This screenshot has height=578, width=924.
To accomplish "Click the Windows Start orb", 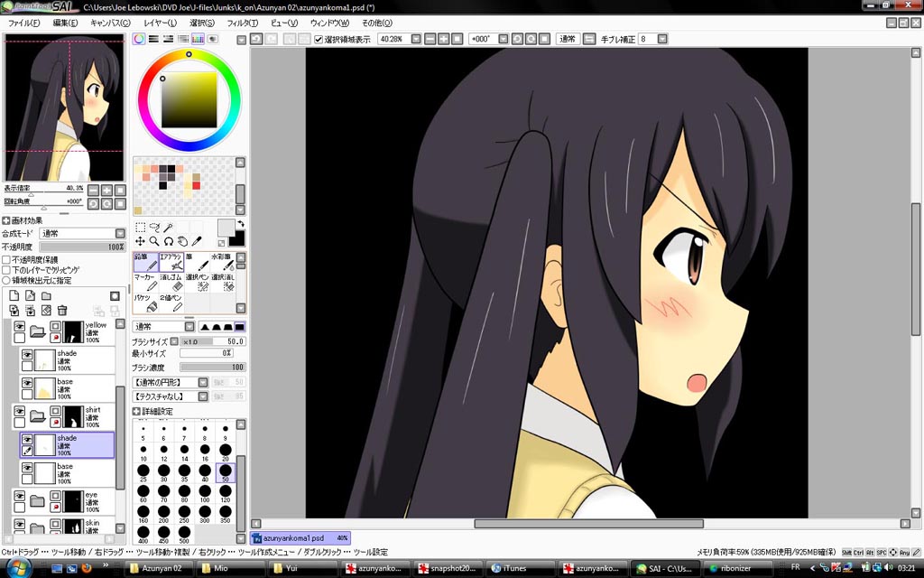I will click(x=18, y=568).
